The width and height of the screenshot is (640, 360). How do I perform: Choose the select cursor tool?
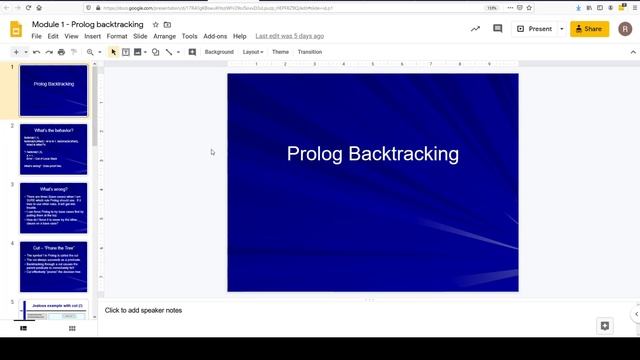[x=113, y=52]
